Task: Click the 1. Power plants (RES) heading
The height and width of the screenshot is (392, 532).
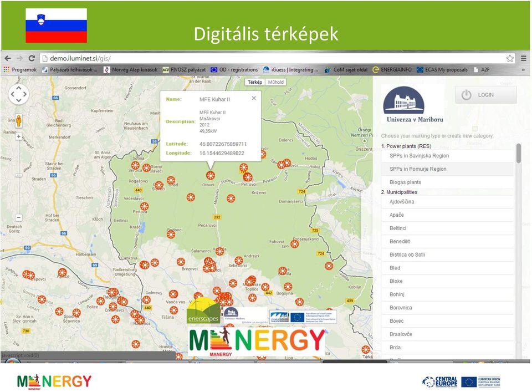Action: point(406,146)
